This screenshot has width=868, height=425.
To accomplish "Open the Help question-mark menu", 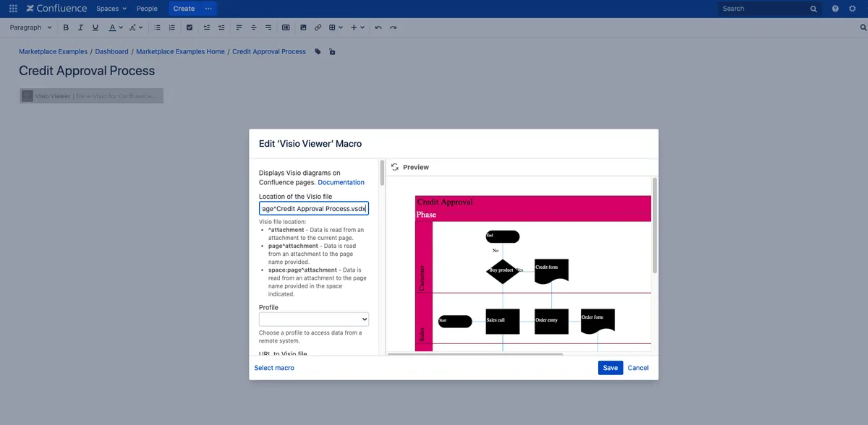I will [835, 9].
